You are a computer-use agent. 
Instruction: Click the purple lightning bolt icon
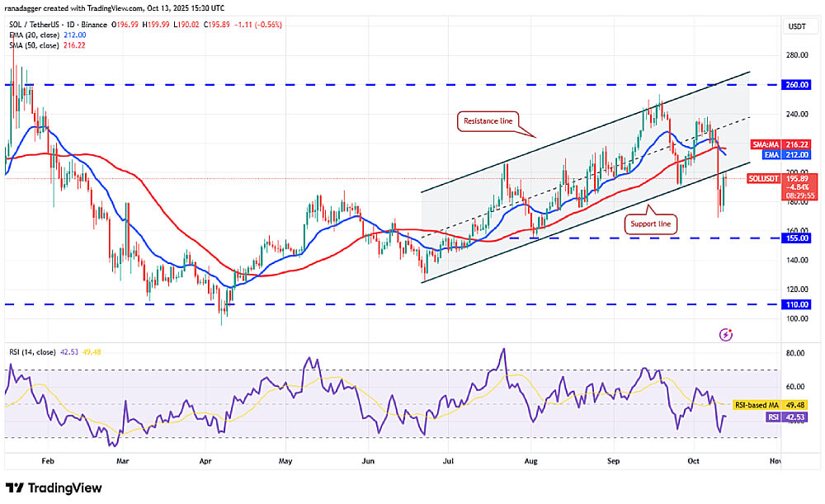pos(725,334)
